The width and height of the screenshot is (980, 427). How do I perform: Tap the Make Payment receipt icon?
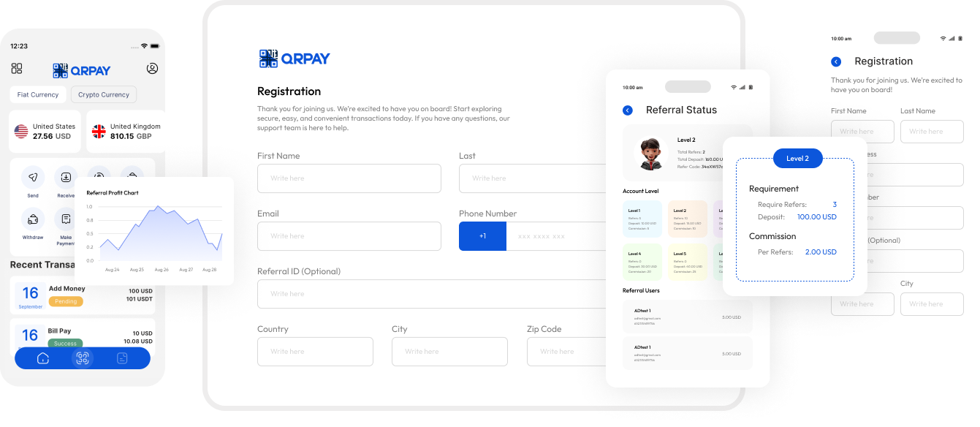click(x=66, y=219)
